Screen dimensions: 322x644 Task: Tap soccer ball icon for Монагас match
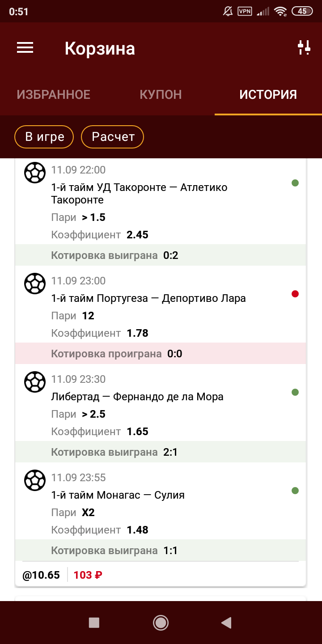pyautogui.click(x=35, y=480)
